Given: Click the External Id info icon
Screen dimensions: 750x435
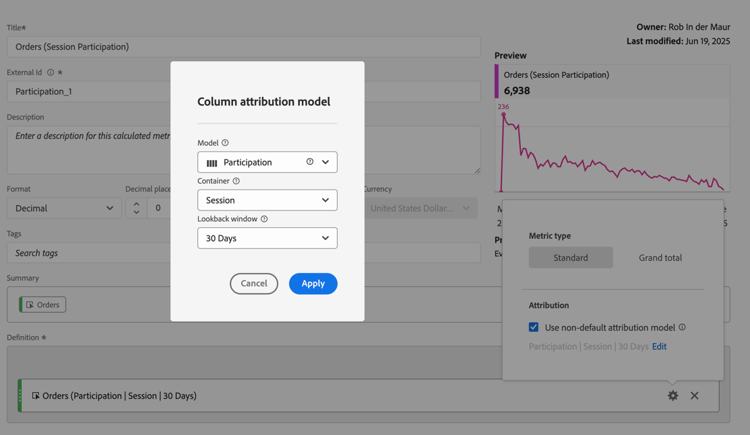Looking at the screenshot, I should point(50,73).
